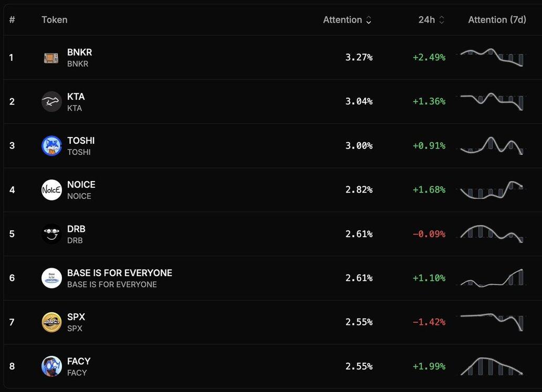View the FACY 7-day attention chart
Screen dimensions: 542x392
click(492, 366)
